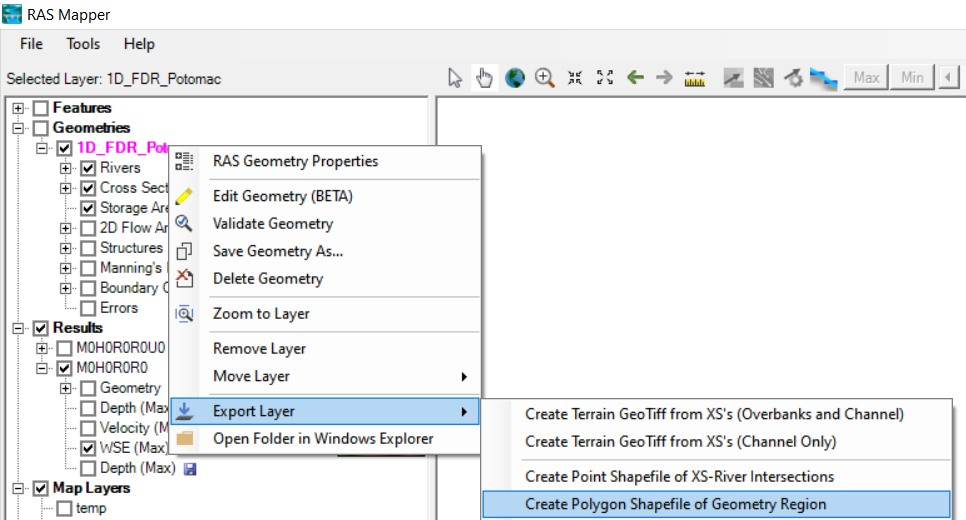This screenshot has width=966, height=520.
Task: Open the Tools menu
Action: point(83,44)
